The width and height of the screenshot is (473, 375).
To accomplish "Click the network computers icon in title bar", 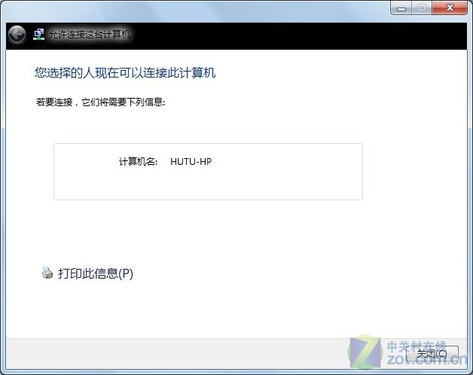I will coord(39,34).
